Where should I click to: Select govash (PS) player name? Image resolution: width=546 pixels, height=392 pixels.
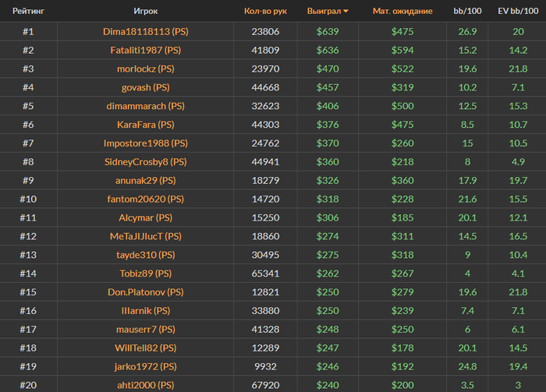coord(146,87)
